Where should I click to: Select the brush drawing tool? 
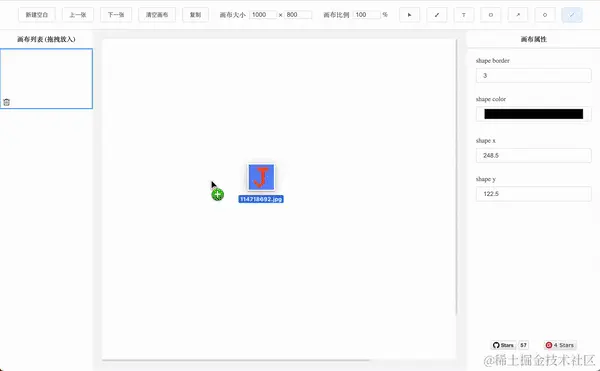point(437,15)
